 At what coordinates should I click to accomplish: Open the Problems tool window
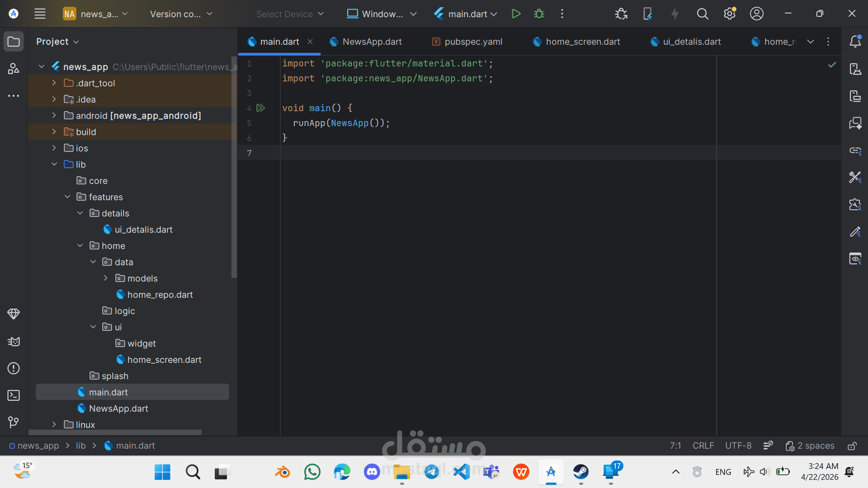click(x=14, y=368)
